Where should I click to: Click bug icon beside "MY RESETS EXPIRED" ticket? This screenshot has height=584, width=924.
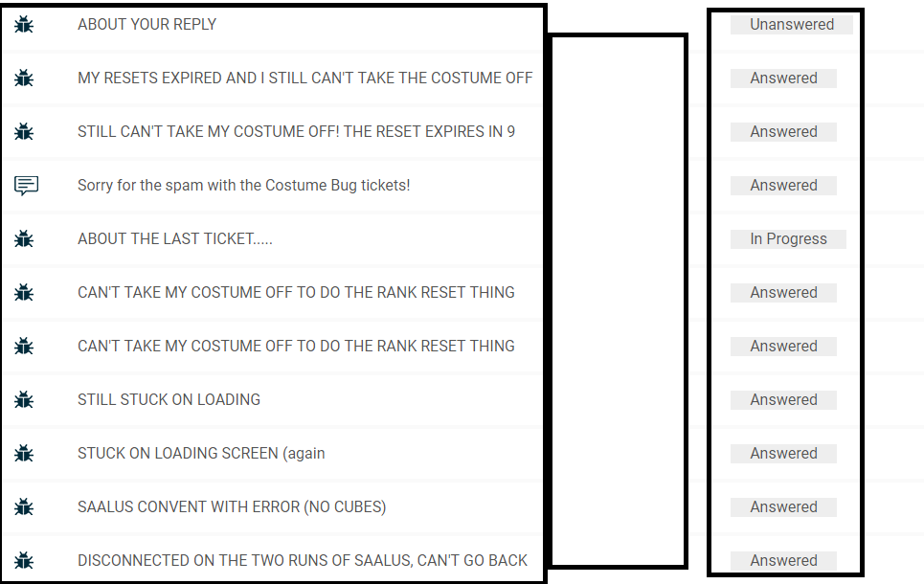pyautogui.click(x=24, y=79)
